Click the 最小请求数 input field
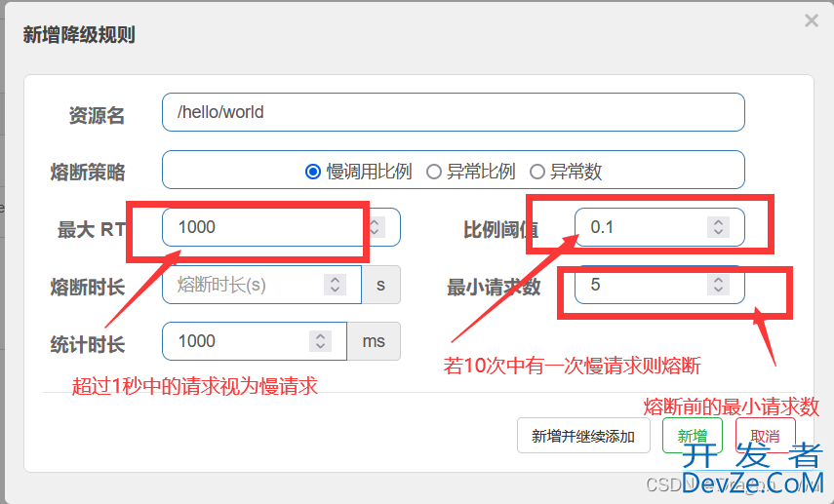 click(x=659, y=285)
